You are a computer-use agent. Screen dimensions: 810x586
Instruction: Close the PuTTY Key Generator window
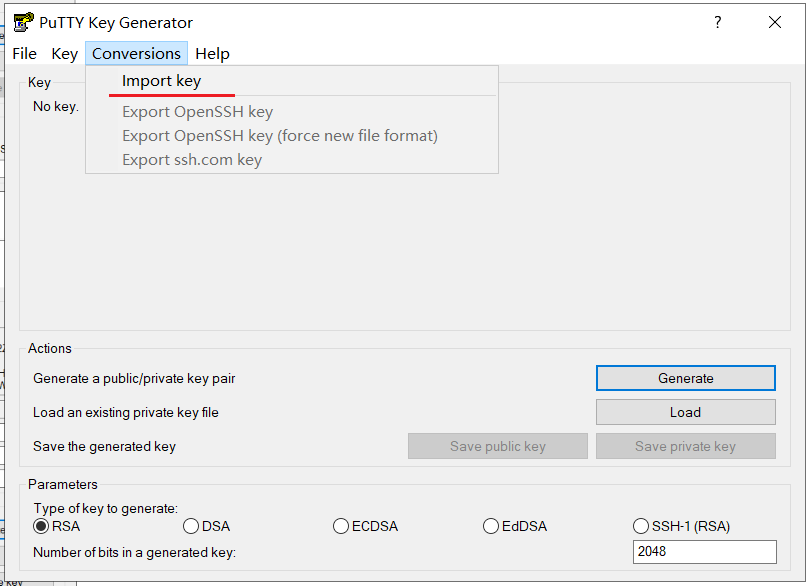774,22
